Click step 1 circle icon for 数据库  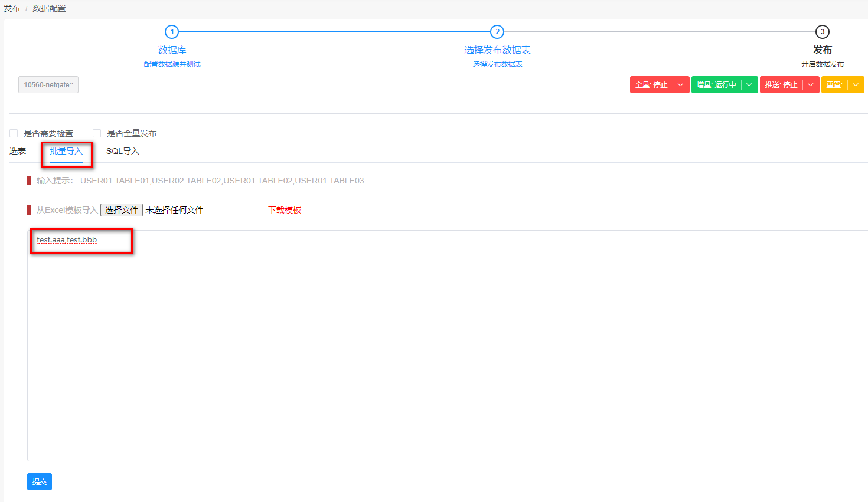tap(172, 32)
